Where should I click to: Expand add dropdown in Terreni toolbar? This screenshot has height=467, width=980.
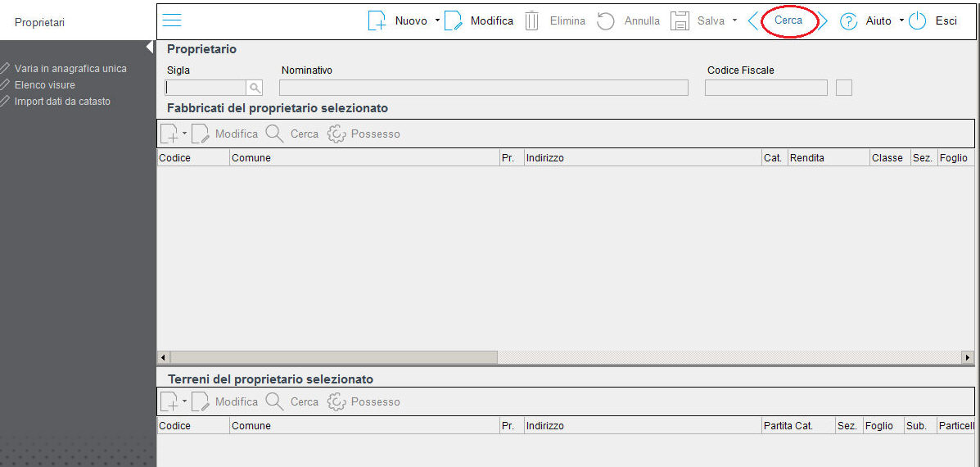pos(184,401)
